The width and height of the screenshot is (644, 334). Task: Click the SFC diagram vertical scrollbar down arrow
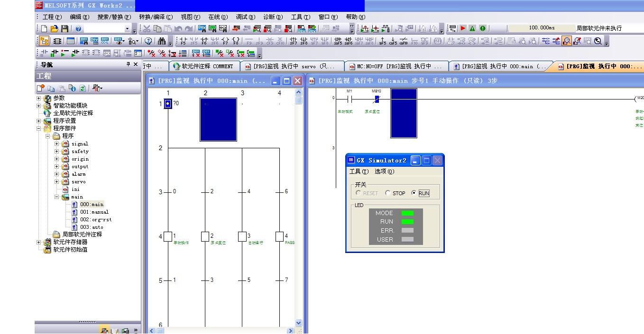click(298, 323)
